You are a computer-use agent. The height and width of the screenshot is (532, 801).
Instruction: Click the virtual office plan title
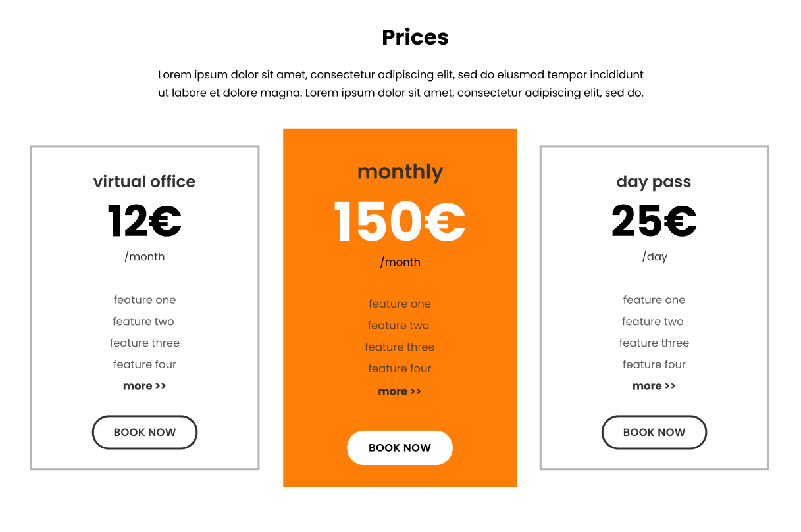coord(144,181)
